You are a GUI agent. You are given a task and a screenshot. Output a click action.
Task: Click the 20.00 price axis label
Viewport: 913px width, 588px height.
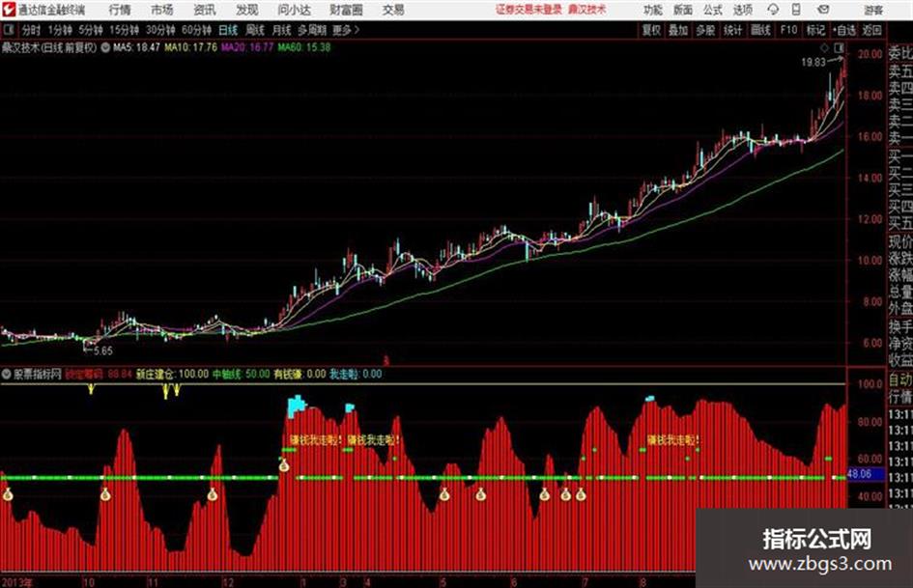pos(870,53)
